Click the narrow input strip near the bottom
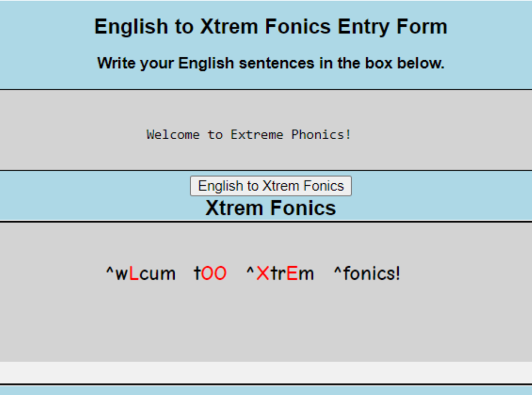The width and height of the screenshot is (532, 395). [266, 370]
